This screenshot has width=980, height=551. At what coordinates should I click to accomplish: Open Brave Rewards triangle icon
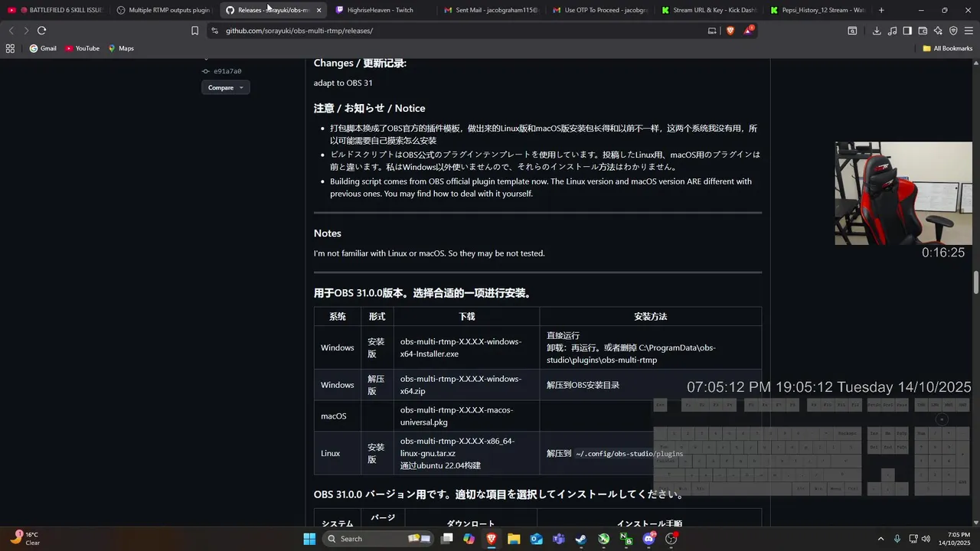coord(748,31)
